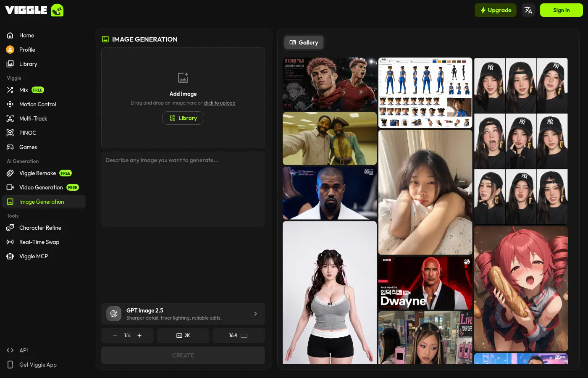Image resolution: width=588 pixels, height=378 pixels.
Task: Click the Viggle logo
Action: 34,10
